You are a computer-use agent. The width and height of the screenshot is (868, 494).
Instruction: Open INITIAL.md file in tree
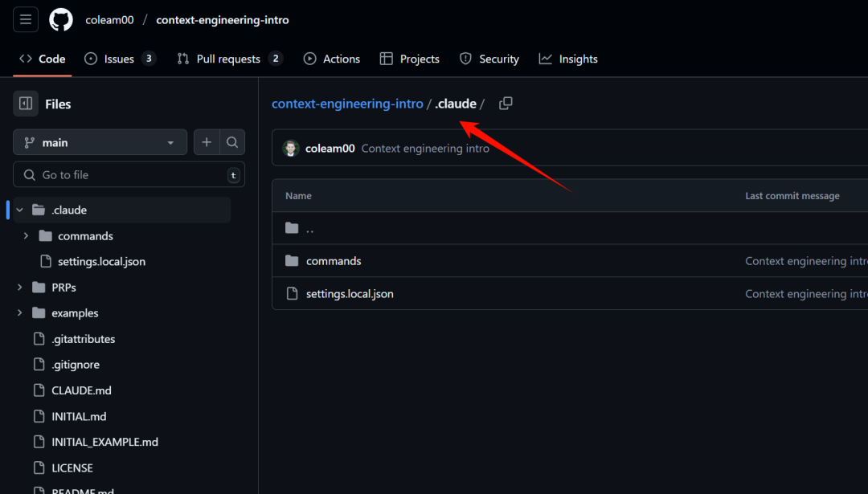point(79,416)
